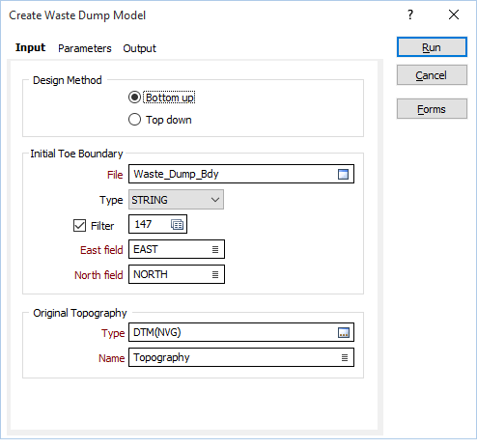477x448 pixels.
Task: Click into the Waste_Dump_Bdy file field
Action: (x=241, y=174)
